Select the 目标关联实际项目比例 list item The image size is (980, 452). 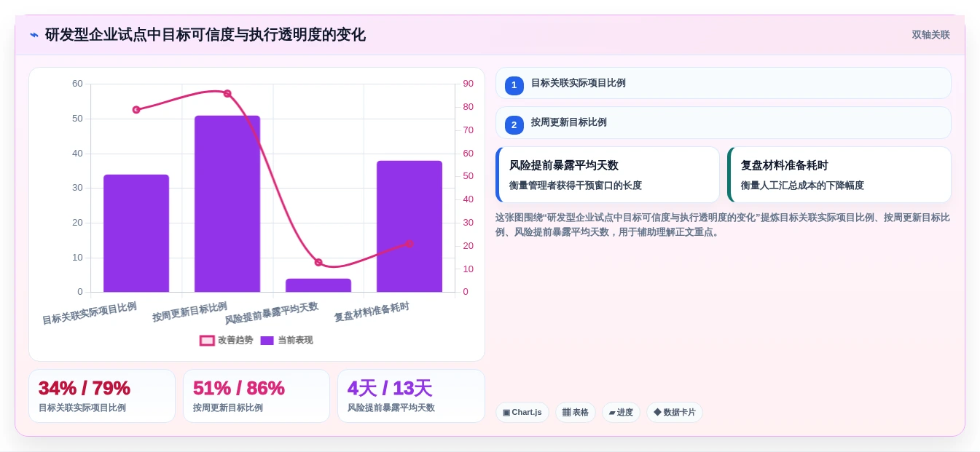pyautogui.click(x=723, y=83)
